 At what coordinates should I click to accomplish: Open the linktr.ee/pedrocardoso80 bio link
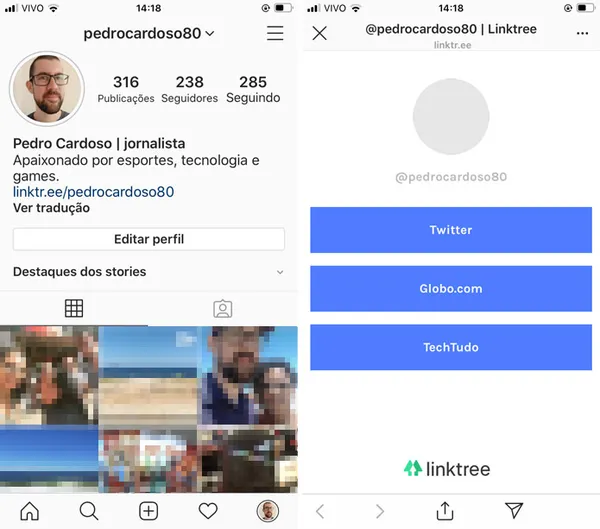(x=93, y=192)
